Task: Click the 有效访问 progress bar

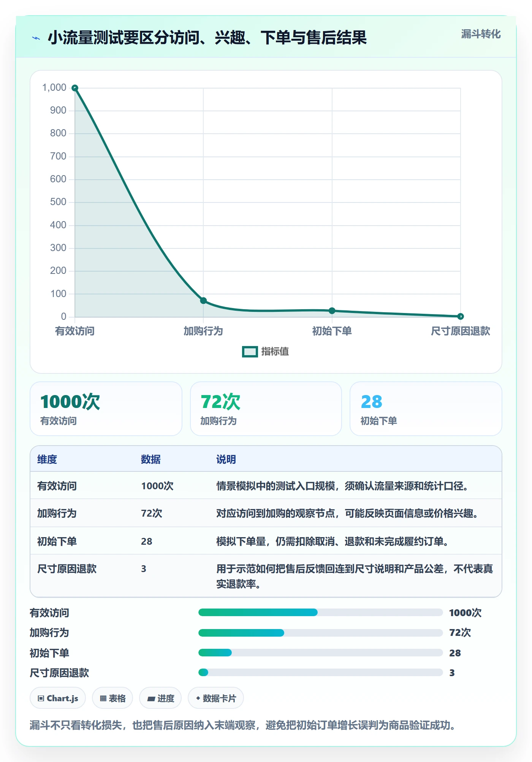Action: click(x=320, y=612)
